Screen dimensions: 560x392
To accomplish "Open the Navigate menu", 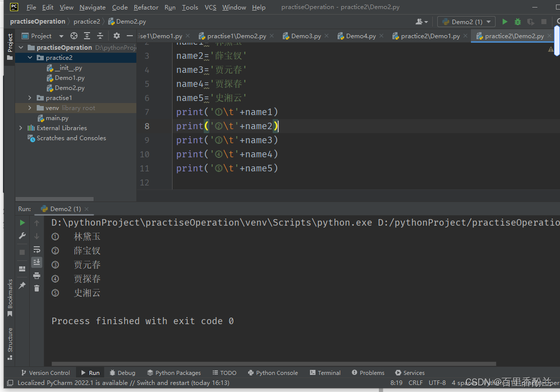I will pos(93,7).
